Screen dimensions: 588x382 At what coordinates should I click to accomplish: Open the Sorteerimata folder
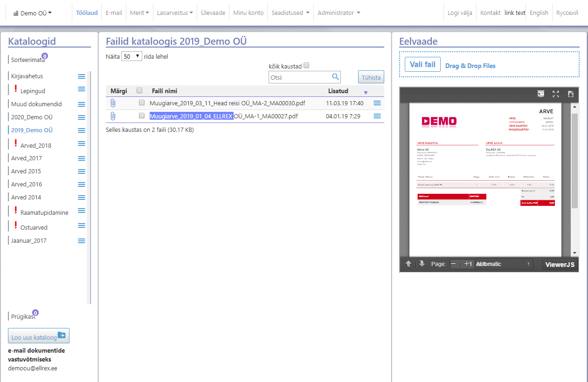pos(28,60)
